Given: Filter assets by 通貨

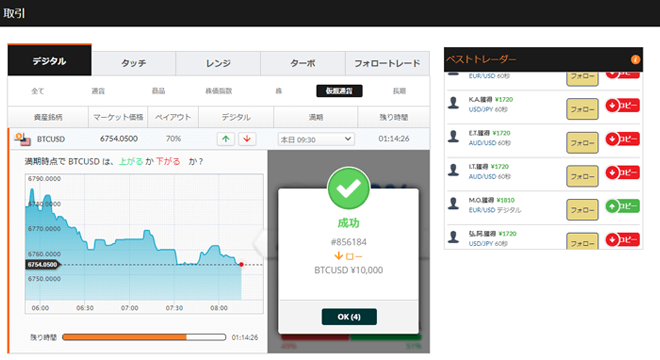Looking at the screenshot, I should coord(98,91).
